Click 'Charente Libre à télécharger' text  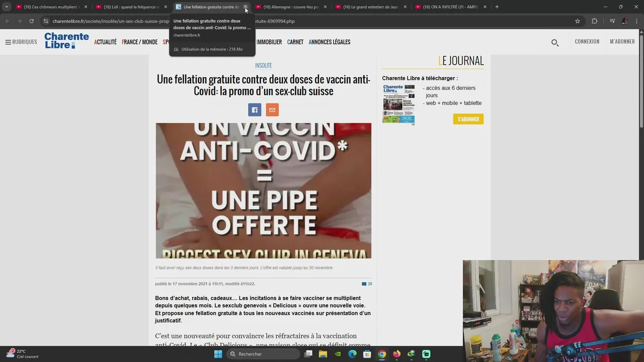pyautogui.click(x=420, y=78)
